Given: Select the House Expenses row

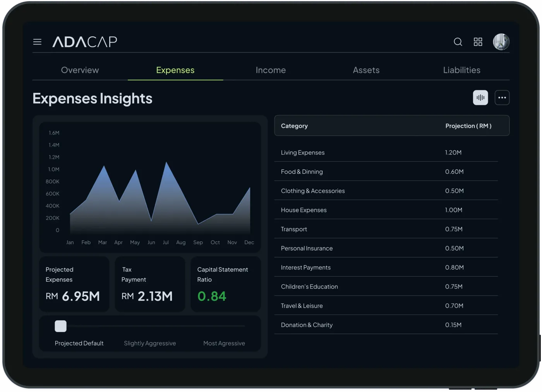Looking at the screenshot, I should pos(386,210).
